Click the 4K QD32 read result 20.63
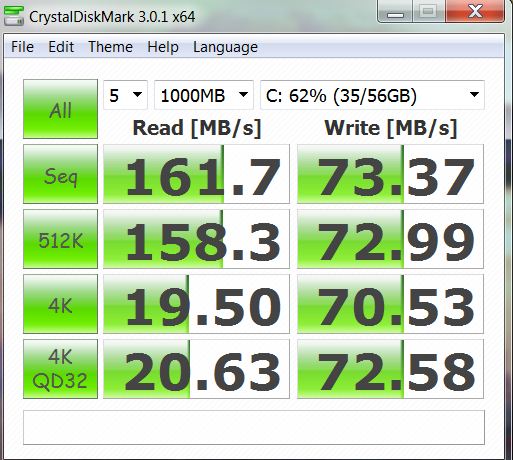 (196, 369)
